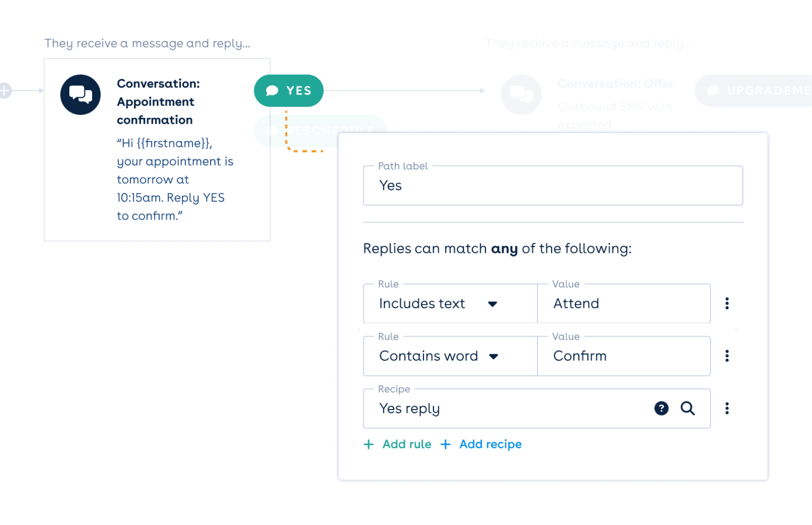Click the Path label input field
This screenshot has height=525, width=812.
pyautogui.click(x=552, y=186)
